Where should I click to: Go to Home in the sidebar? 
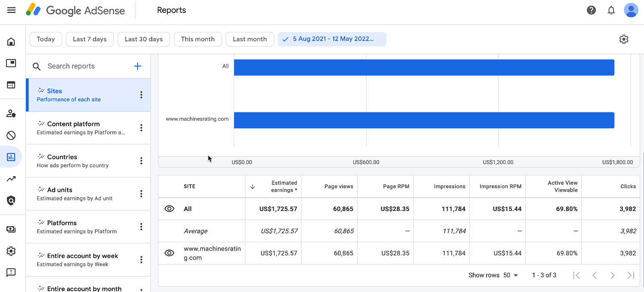(x=11, y=42)
